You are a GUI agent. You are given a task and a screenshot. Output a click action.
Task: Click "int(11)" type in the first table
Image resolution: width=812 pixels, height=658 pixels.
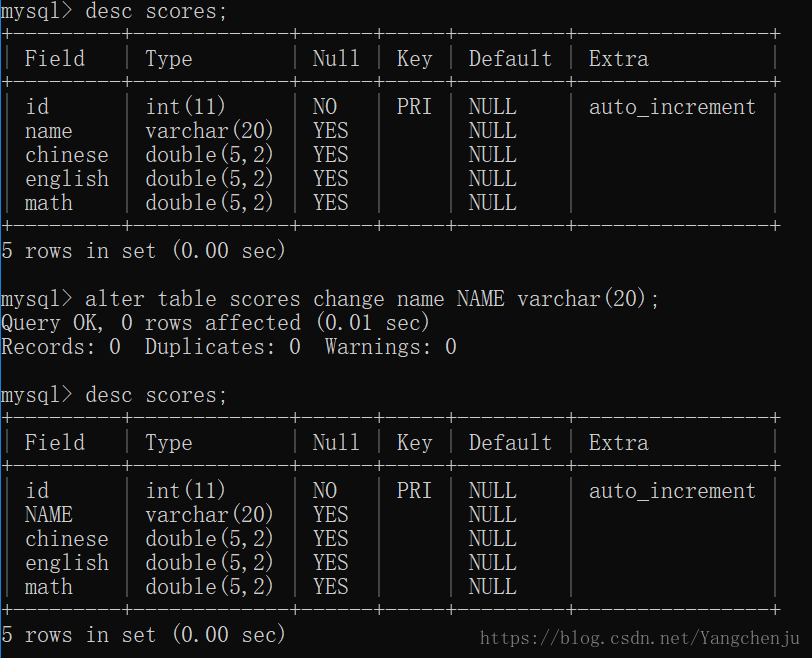[185, 107]
